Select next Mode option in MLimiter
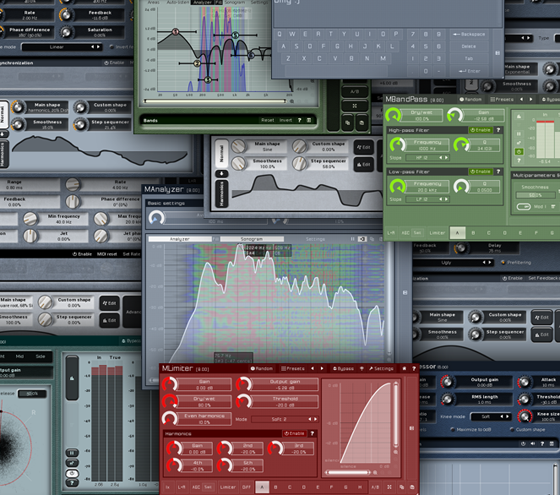The image size is (560, 495). pos(315,419)
